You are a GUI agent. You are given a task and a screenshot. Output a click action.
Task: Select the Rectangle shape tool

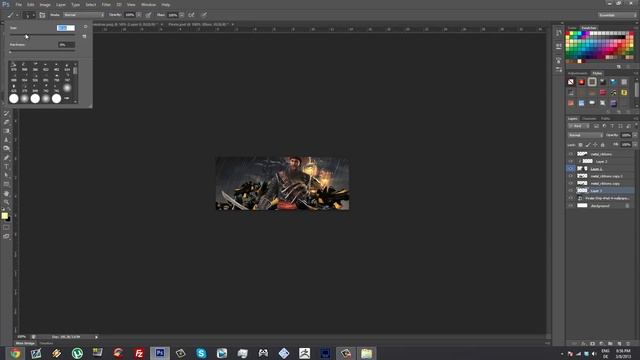click(7, 184)
